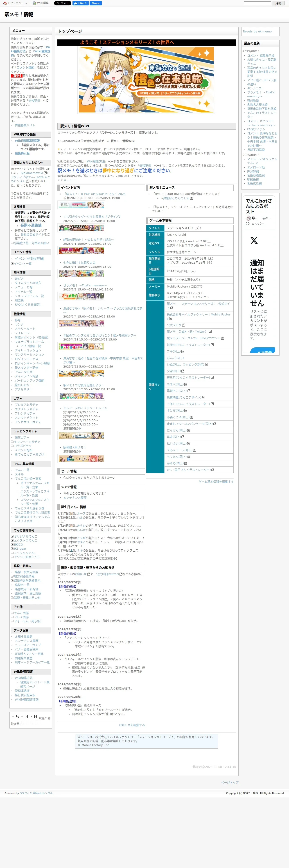Open the FC2メニュー house icon
289x868 pixels.
(x=5, y=3)
